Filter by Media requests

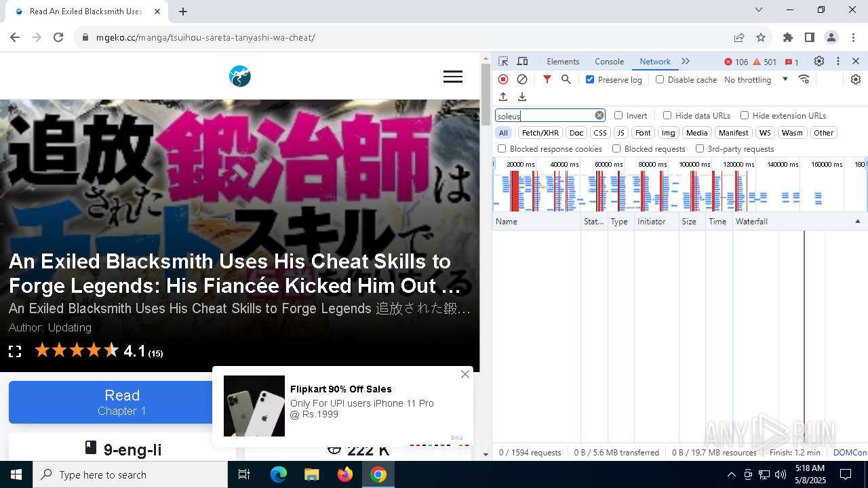(x=696, y=133)
